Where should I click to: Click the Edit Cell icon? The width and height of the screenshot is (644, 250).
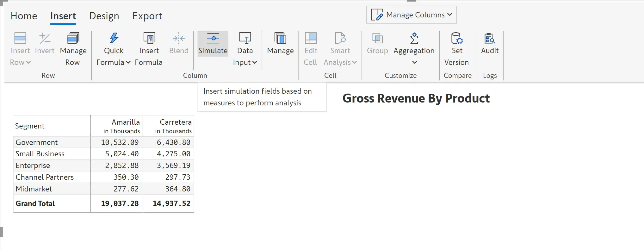pos(311,38)
